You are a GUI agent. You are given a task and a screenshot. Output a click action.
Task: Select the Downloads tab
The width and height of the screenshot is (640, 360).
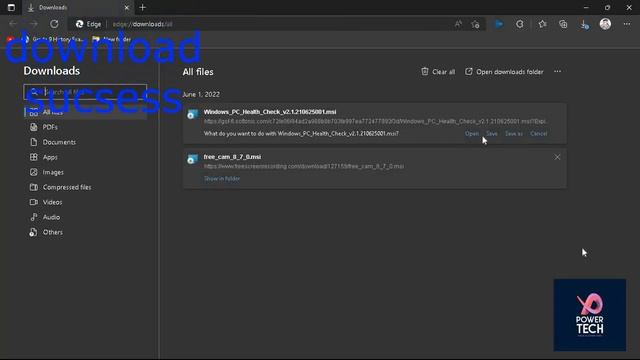coord(78,7)
